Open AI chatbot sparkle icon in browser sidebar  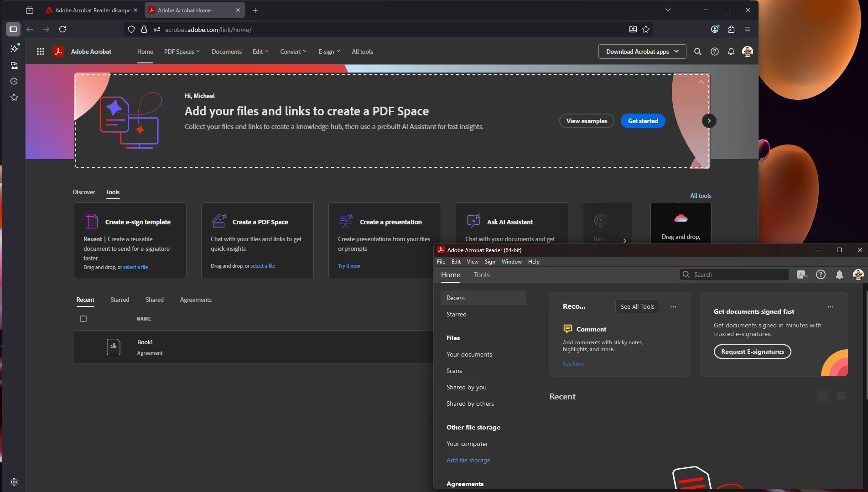14,48
